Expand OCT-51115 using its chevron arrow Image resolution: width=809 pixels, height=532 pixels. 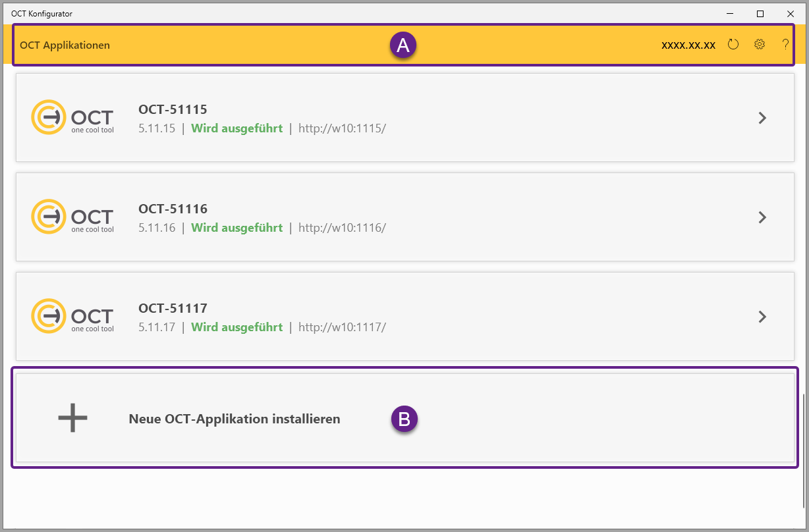(x=762, y=118)
